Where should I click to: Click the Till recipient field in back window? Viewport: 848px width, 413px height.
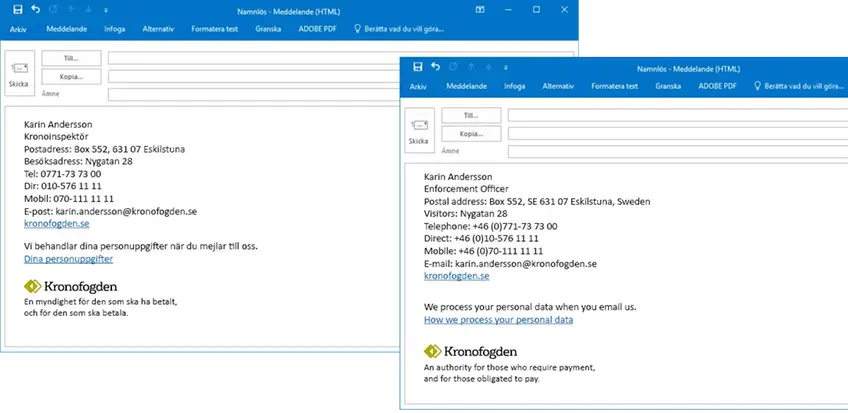click(341, 58)
